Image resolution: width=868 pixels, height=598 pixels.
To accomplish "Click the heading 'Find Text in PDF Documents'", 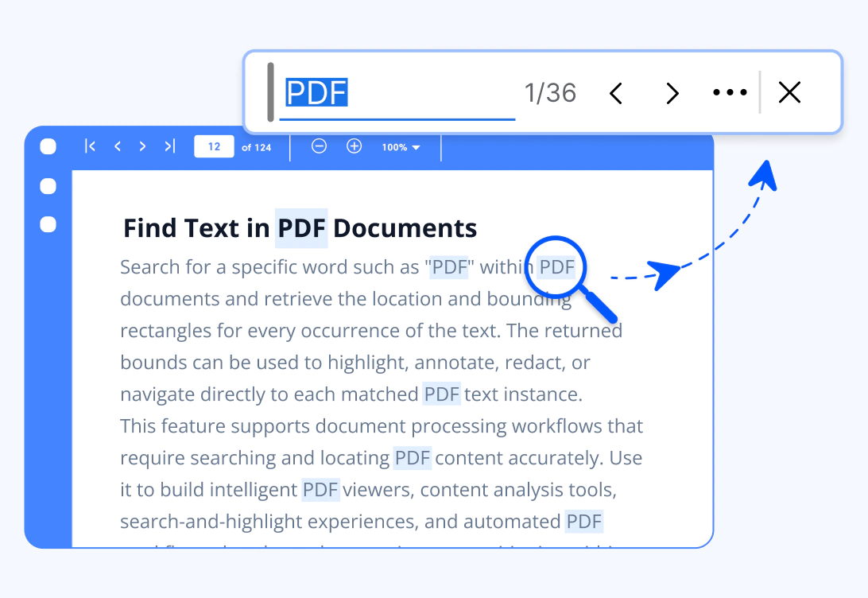I will (x=300, y=228).
